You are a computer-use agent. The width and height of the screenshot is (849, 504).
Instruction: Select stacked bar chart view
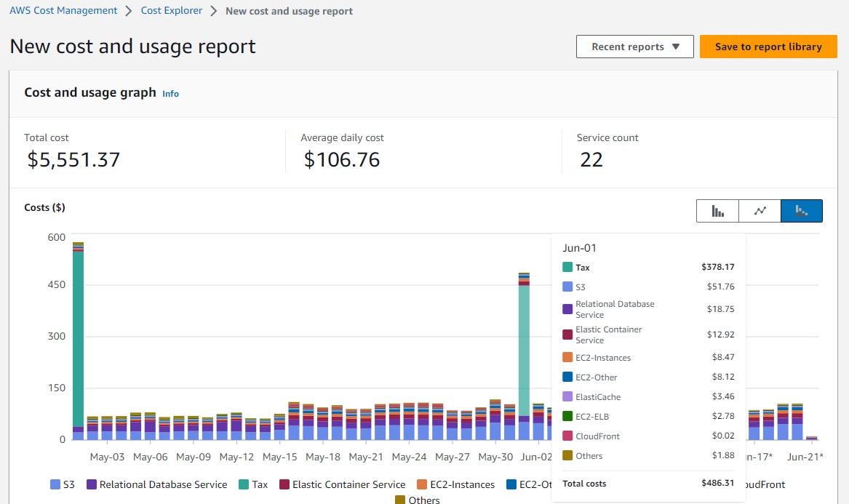tap(802, 211)
